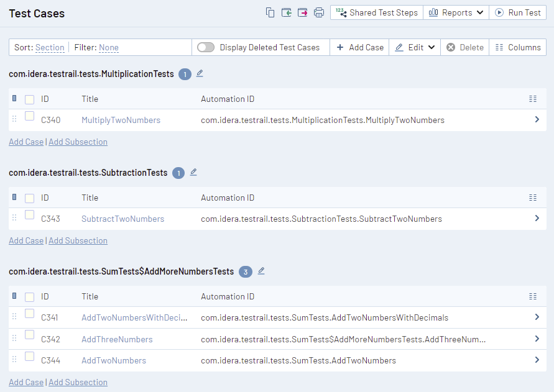Click the import cases icon
This screenshot has width=554, height=392.
[x=286, y=12]
